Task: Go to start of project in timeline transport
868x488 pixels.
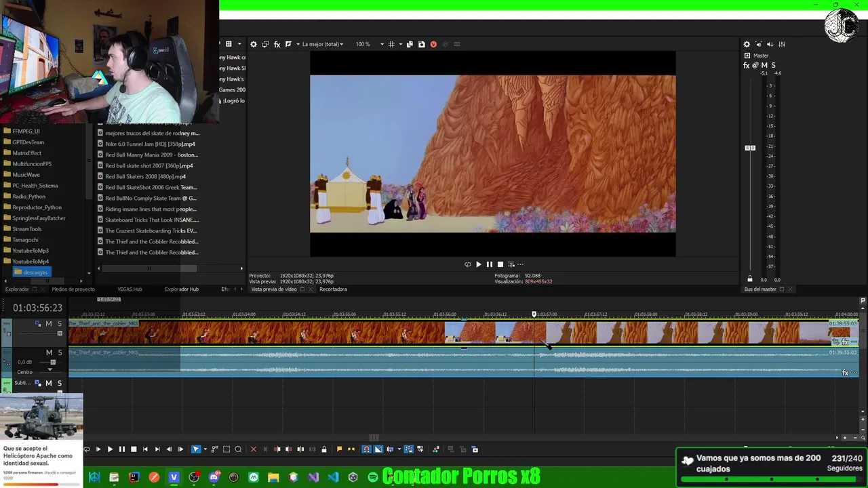Action: click(145, 449)
